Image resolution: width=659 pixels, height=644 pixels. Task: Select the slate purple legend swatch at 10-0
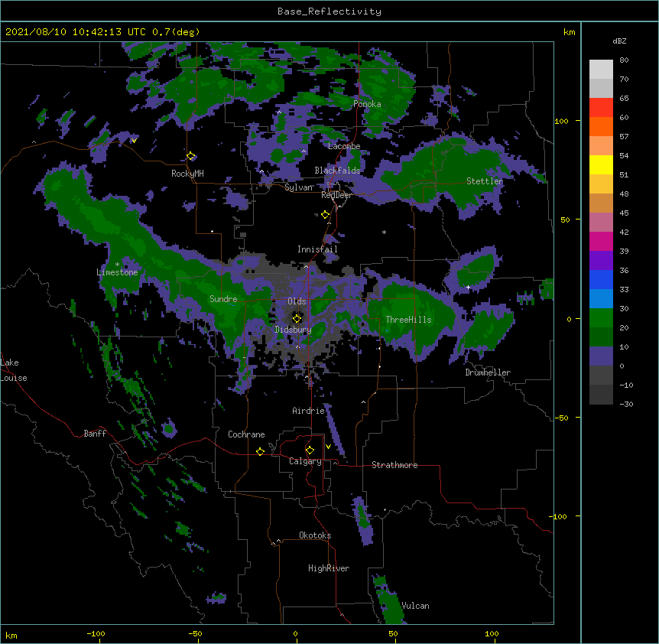point(601,356)
